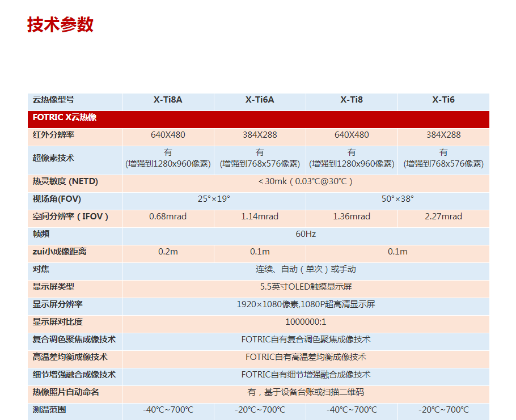
Task: Click -20℃~700℃ in the X-Ti6 column
Action: coord(443,410)
